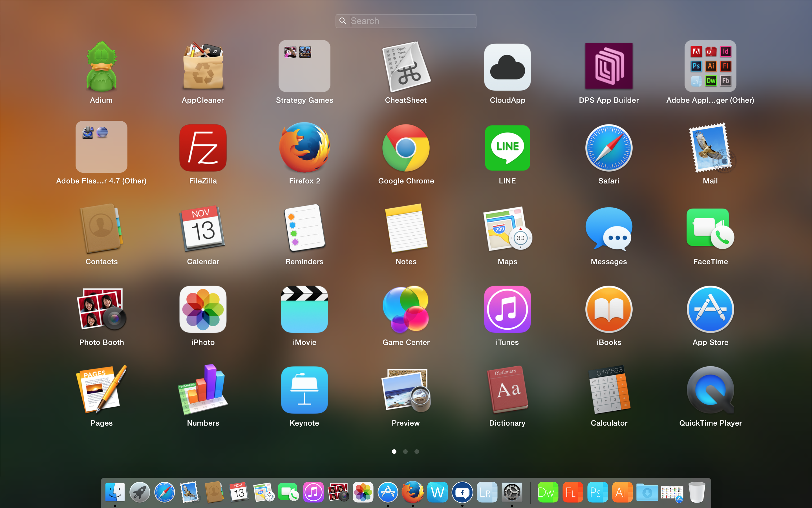The image size is (812, 508).
Task: Go to the third Launchpad page dot
Action: pos(416,451)
